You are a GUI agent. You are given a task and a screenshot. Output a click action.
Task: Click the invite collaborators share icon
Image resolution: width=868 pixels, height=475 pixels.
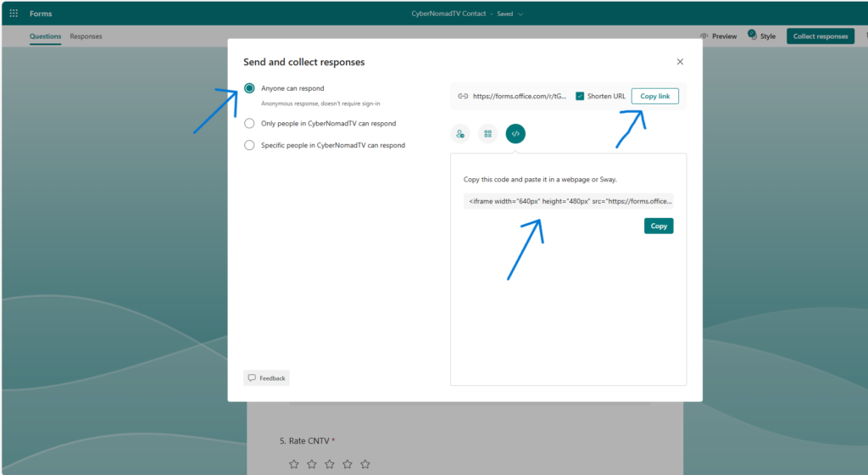(460, 134)
